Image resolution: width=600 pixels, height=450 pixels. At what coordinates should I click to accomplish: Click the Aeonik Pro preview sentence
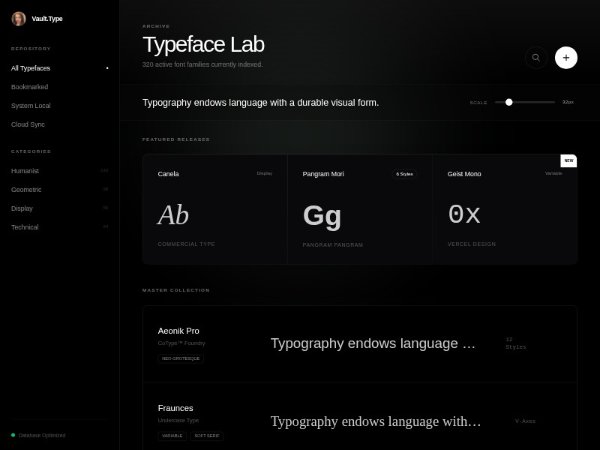coord(373,344)
